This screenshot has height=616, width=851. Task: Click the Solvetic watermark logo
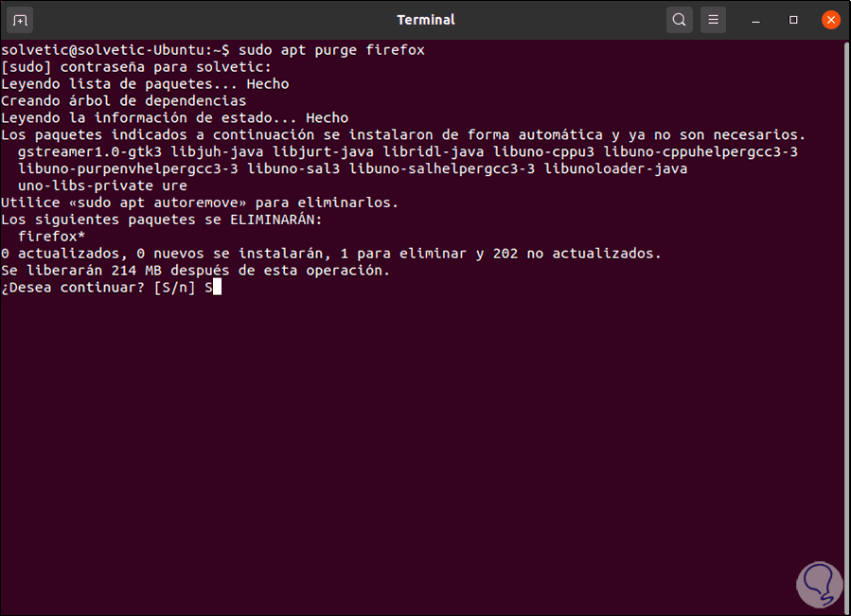coord(814,576)
